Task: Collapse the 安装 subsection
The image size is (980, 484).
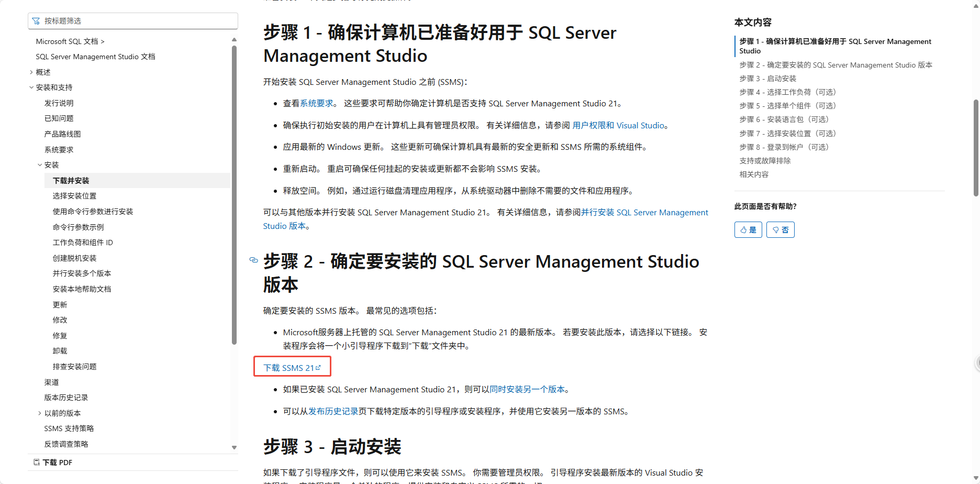Action: (x=40, y=164)
